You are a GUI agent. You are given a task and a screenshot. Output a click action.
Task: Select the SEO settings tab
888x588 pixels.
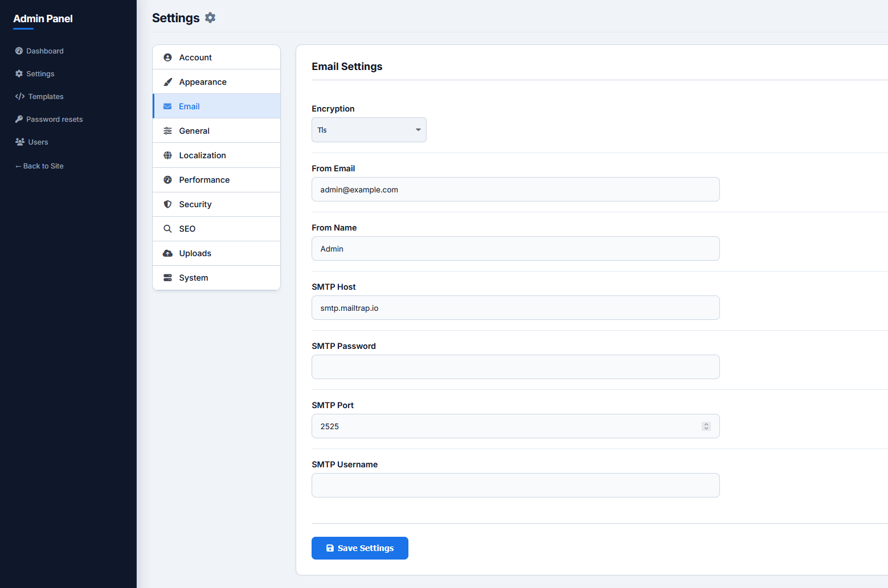[216, 229]
